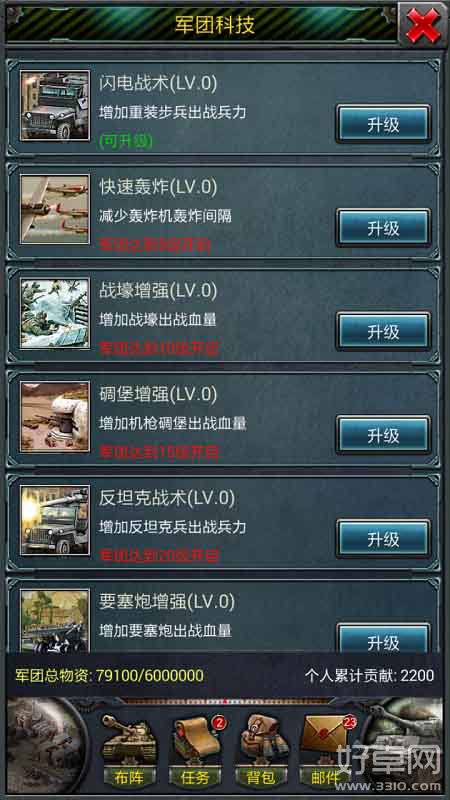Tap the 战壕增强 snowy trench icon

coord(55,313)
